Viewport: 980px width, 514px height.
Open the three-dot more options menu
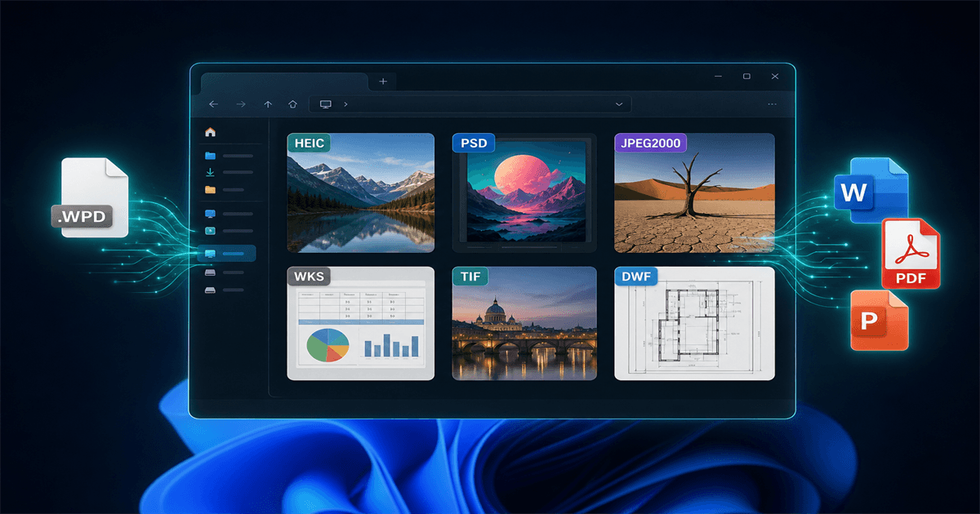tap(773, 104)
